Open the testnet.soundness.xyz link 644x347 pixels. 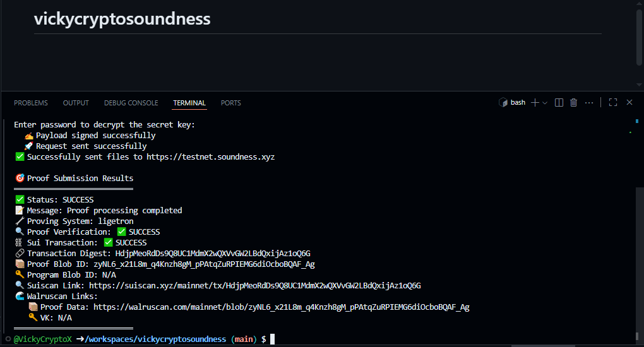coord(211,157)
